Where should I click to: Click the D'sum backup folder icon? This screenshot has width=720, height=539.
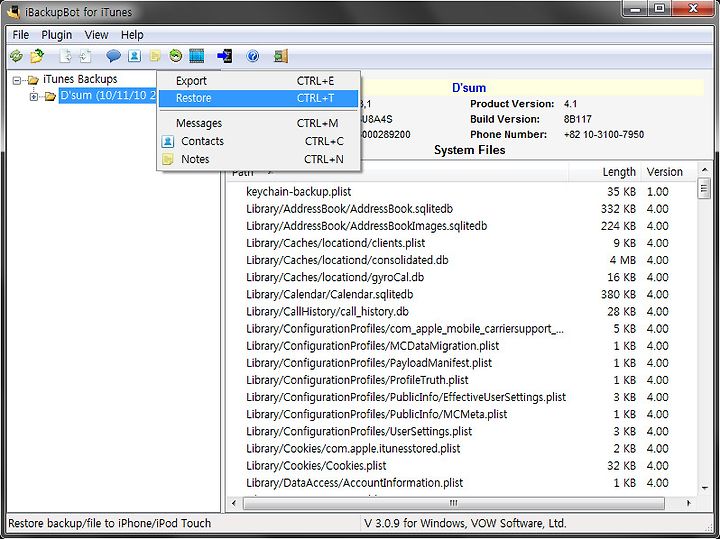[50, 96]
